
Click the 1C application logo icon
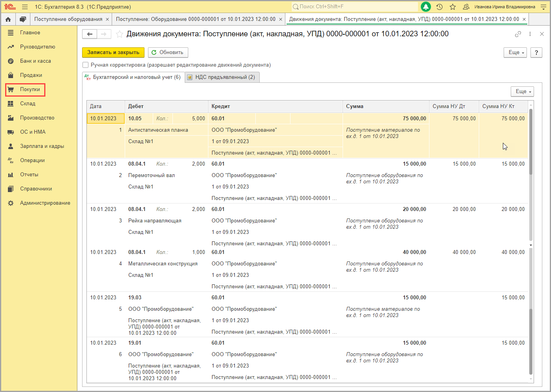coord(10,7)
